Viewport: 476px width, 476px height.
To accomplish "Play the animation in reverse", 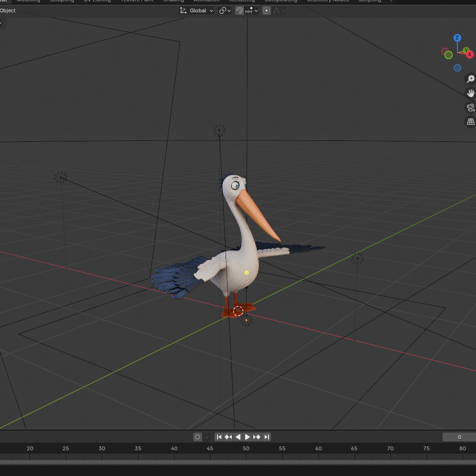I will point(238,437).
